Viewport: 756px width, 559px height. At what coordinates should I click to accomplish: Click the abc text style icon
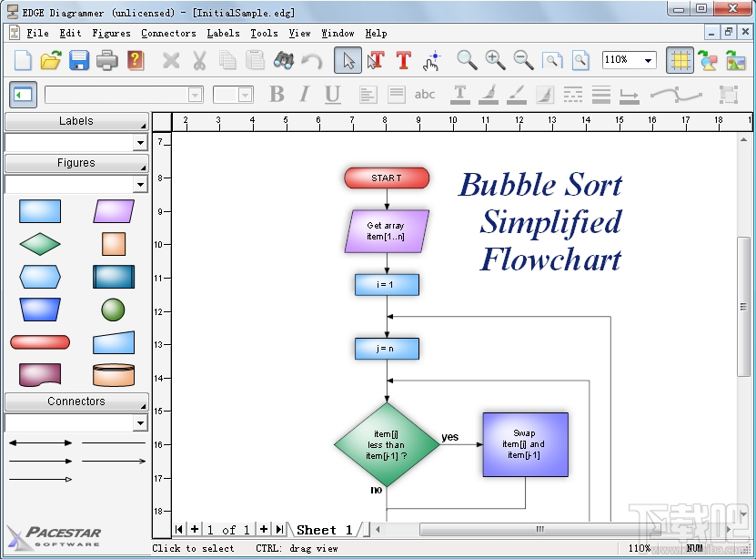coord(424,95)
